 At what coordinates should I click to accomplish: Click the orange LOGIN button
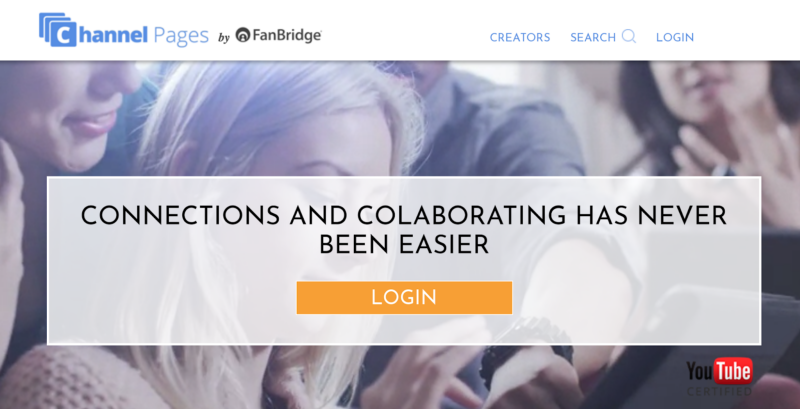pyautogui.click(x=404, y=297)
